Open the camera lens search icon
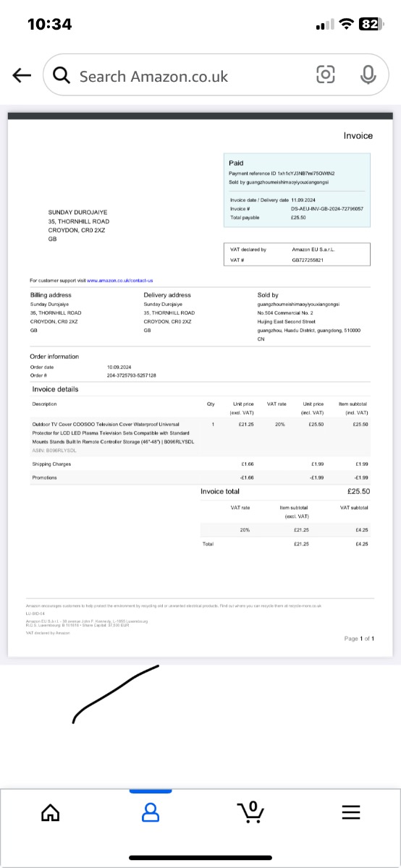 [x=326, y=75]
